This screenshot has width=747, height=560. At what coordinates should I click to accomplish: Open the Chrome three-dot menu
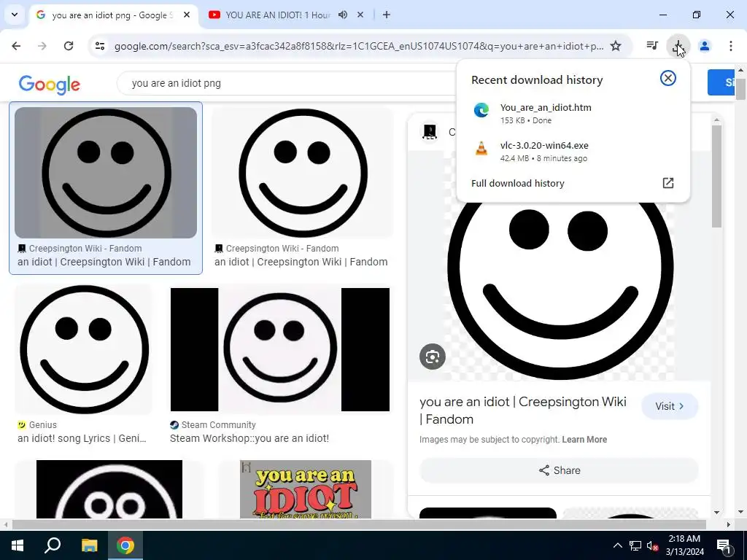coord(730,46)
